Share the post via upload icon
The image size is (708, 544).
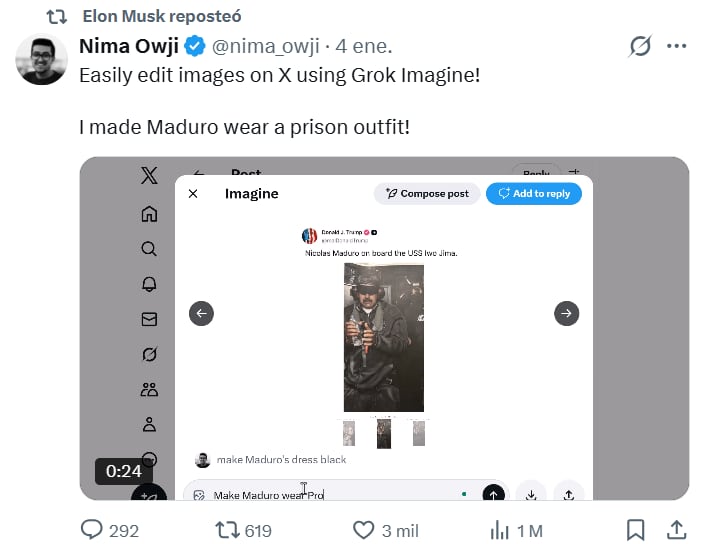point(676,529)
